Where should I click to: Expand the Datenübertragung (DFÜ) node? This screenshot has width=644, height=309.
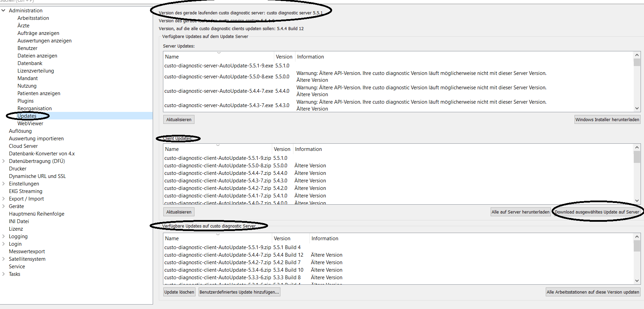[x=3, y=161]
